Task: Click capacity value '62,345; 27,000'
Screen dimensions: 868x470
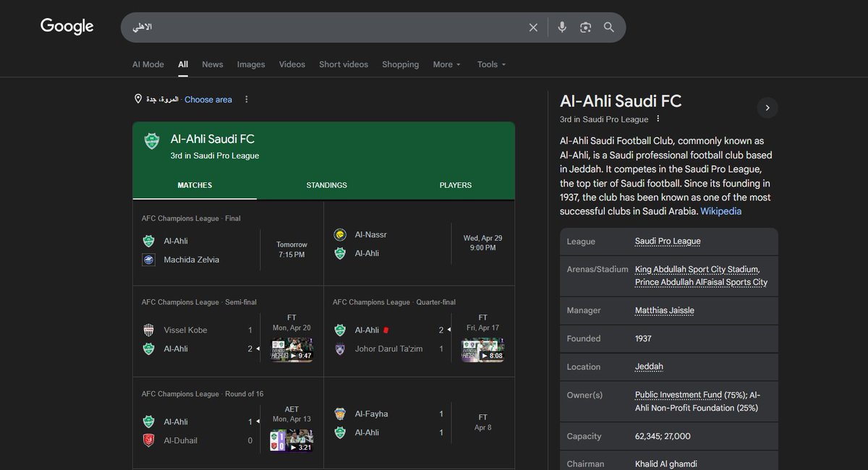Action: pyautogui.click(x=663, y=437)
